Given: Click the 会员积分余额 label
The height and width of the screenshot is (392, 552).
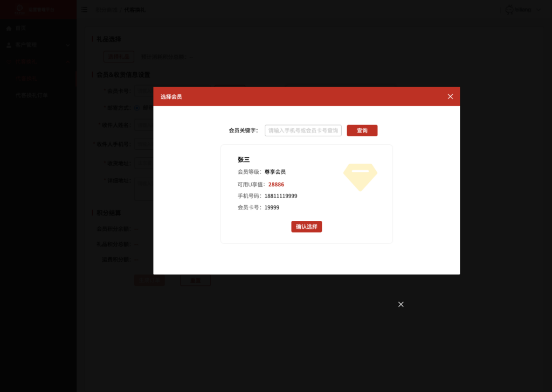Looking at the screenshot, I should 113,229.
